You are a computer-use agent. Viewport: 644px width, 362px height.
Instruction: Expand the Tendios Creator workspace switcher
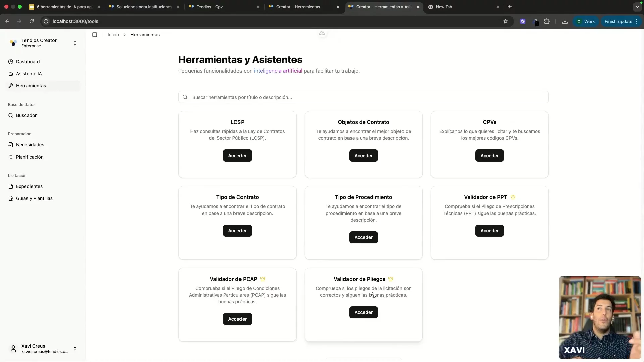click(x=75, y=43)
